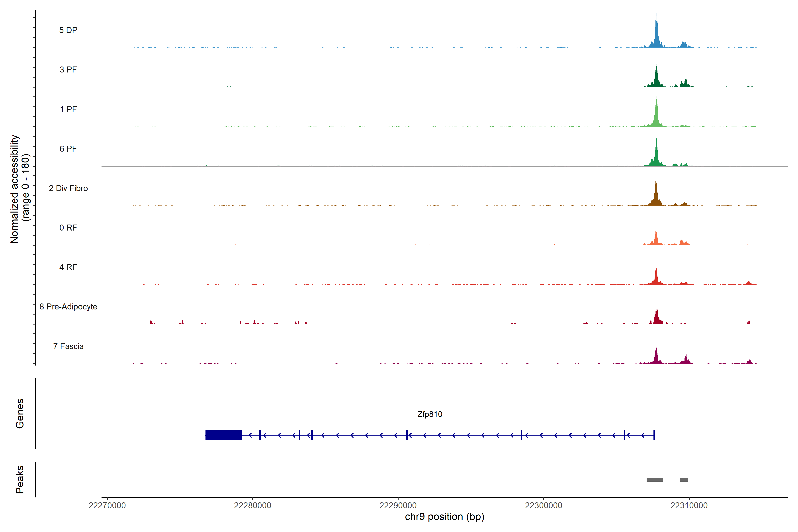Screen dimensions: 798x532
Task: Click the 1 PF track label
Action: [68, 109]
